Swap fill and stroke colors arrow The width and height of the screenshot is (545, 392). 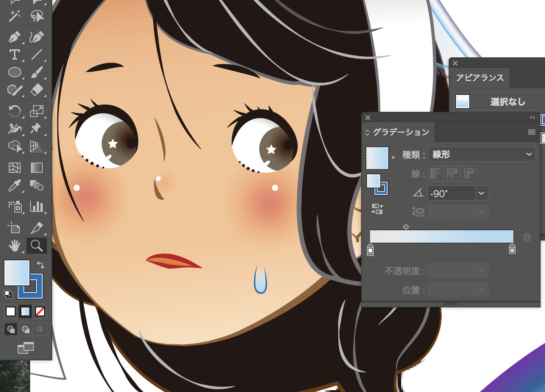pyautogui.click(x=40, y=265)
